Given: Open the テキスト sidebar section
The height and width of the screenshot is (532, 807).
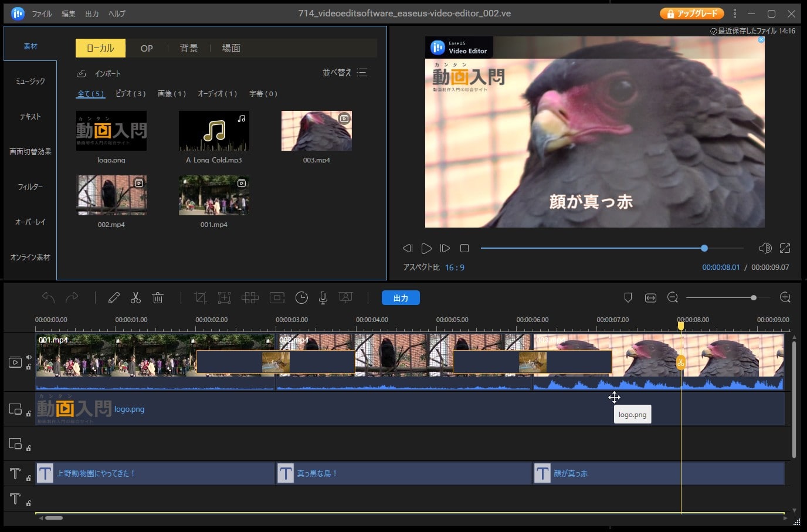Looking at the screenshot, I should pos(30,117).
